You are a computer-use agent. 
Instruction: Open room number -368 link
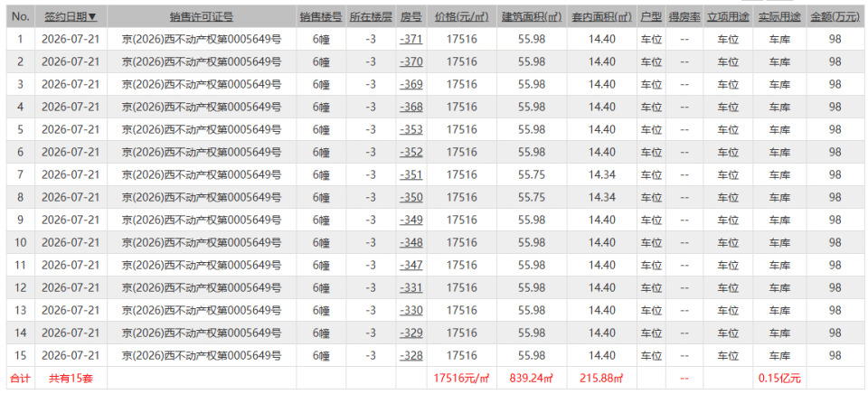411,107
